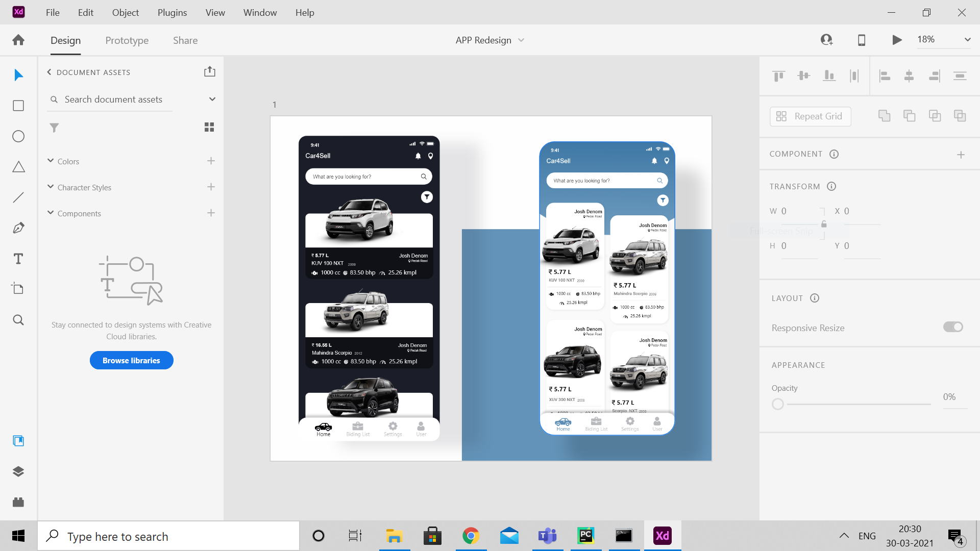Screen dimensions: 980x551
Task: Switch assets to grid view
Action: pos(209,127)
